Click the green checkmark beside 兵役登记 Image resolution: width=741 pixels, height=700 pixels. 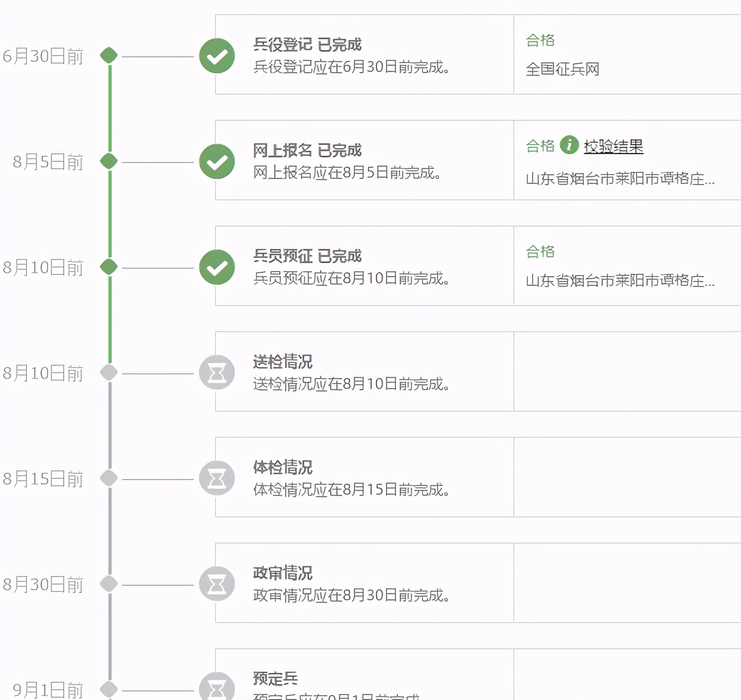pyautogui.click(x=217, y=56)
